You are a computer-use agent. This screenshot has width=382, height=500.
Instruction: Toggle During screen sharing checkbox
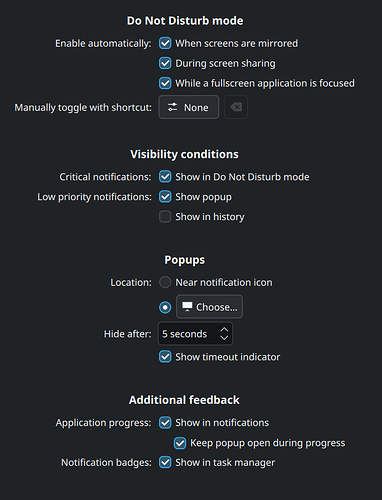click(165, 63)
